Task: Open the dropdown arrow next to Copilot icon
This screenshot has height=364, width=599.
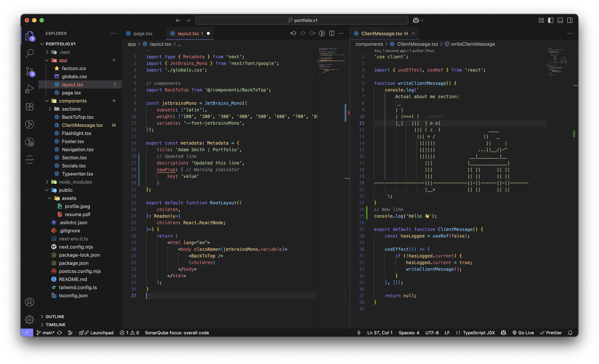Action: [x=422, y=20]
